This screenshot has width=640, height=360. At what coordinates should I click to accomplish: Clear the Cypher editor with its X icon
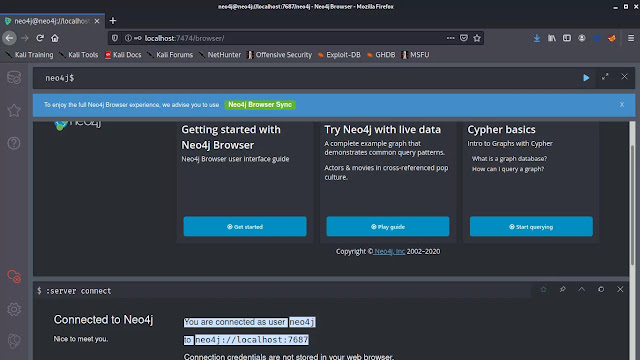[624, 77]
